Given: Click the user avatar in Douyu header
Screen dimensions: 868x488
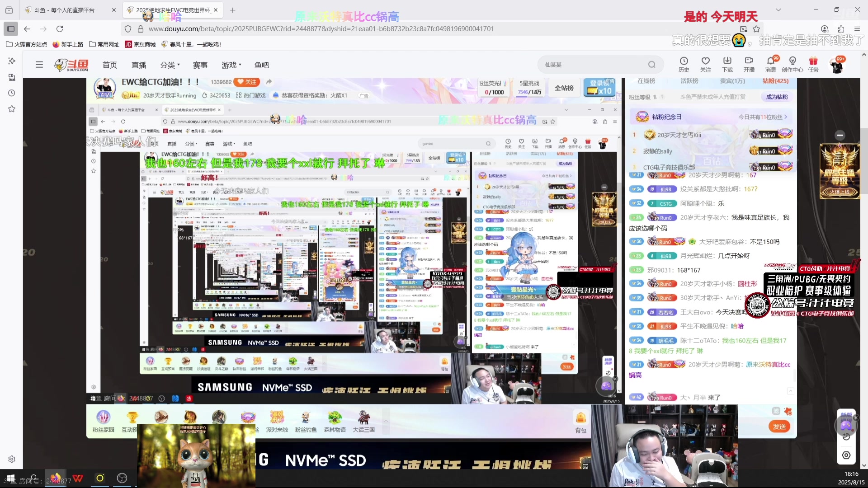Looking at the screenshot, I should pyautogui.click(x=837, y=66).
